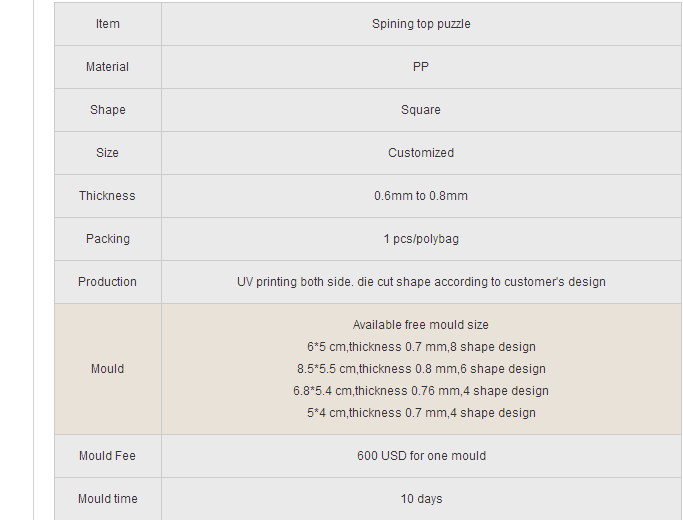Click the '10 days' mould time value

[421, 499]
